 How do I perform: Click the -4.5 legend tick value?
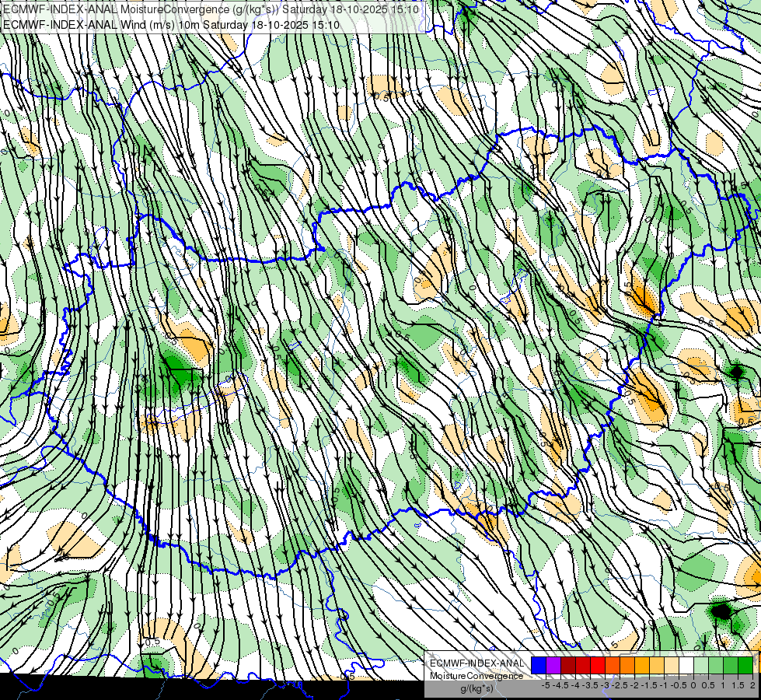click(x=560, y=685)
